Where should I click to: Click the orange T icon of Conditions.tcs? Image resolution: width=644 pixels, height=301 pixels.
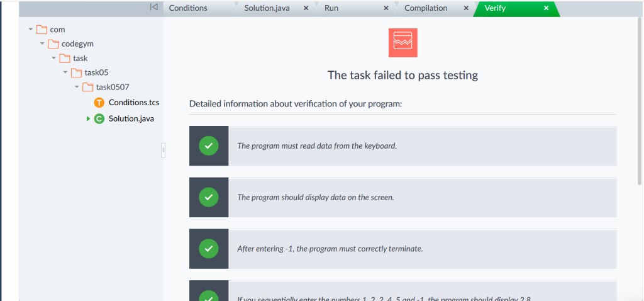99,103
